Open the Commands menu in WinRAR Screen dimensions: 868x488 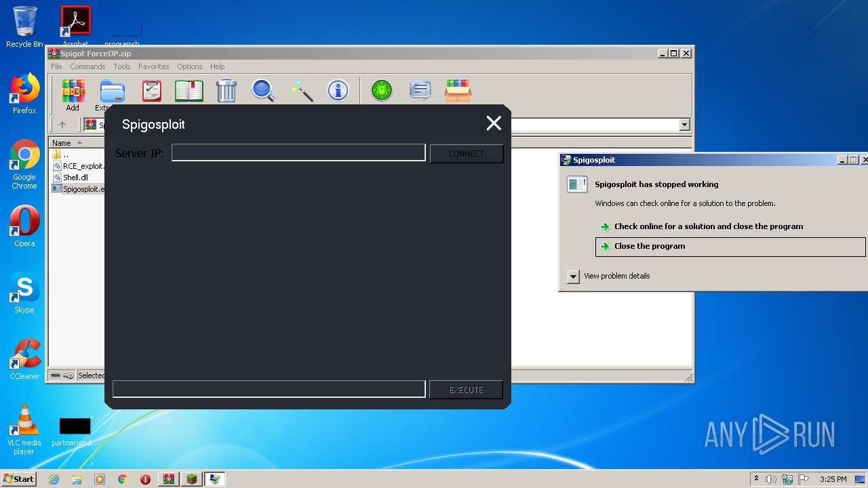tap(87, 66)
